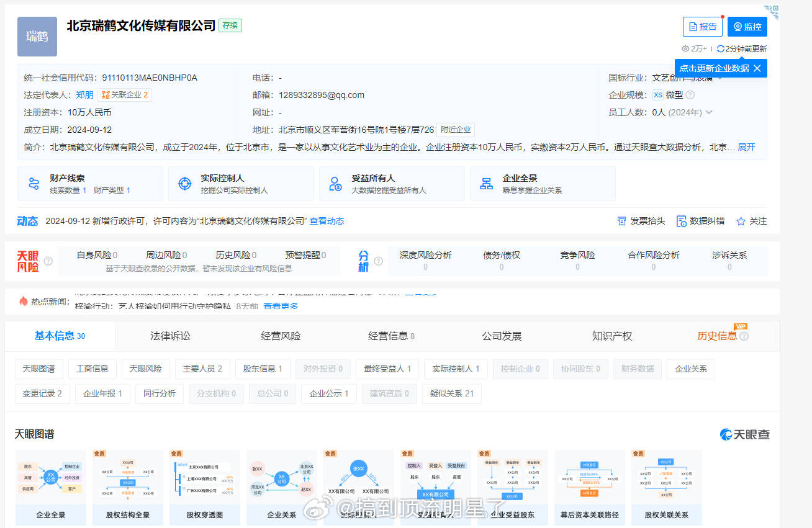The height and width of the screenshot is (528, 812).
Task: Open the QR code icon at top right
Action: [x=772, y=11]
